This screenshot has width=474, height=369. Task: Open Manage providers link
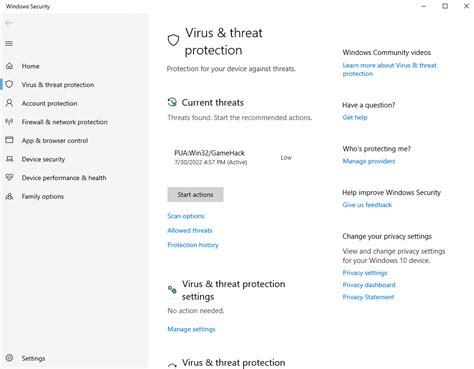[x=369, y=161]
